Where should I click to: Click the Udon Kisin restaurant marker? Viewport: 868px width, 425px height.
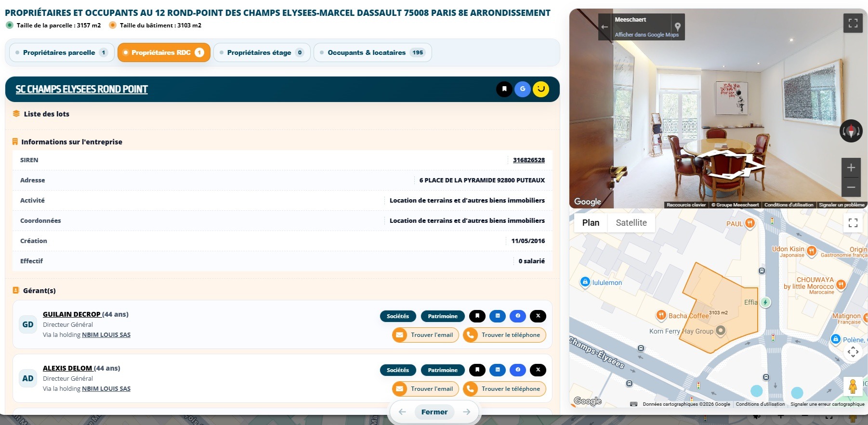(x=812, y=251)
